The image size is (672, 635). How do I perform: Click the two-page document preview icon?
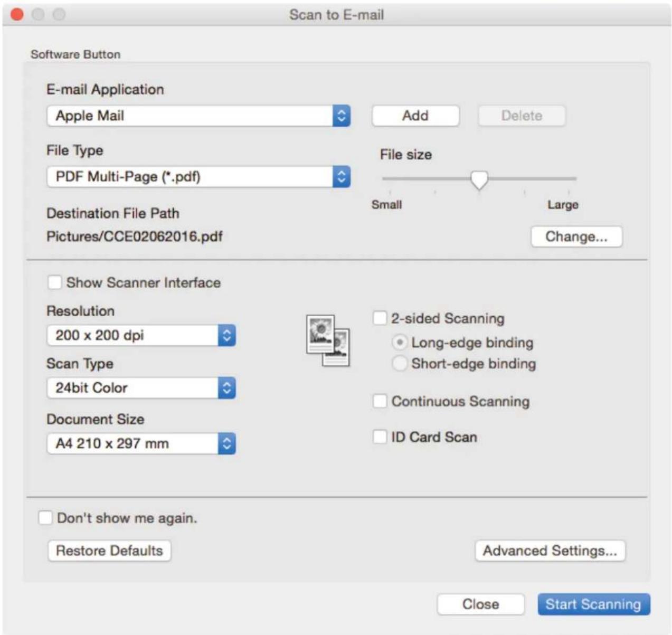tap(328, 340)
